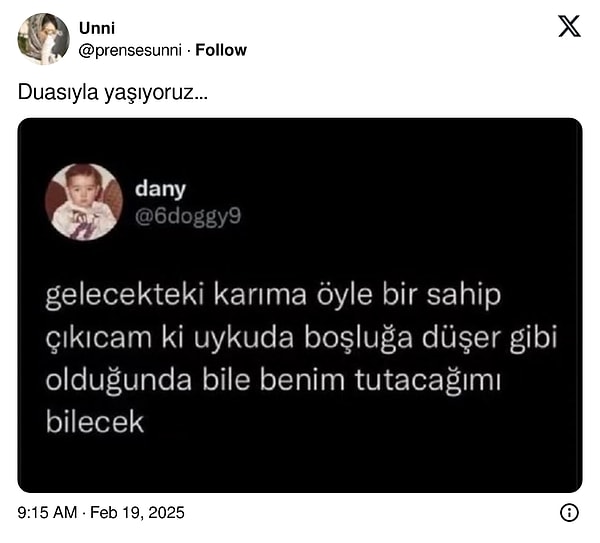Viewport: 600px width, 543px height.
Task: Click the word 'tutacağımı' in the image
Action: tap(428, 382)
